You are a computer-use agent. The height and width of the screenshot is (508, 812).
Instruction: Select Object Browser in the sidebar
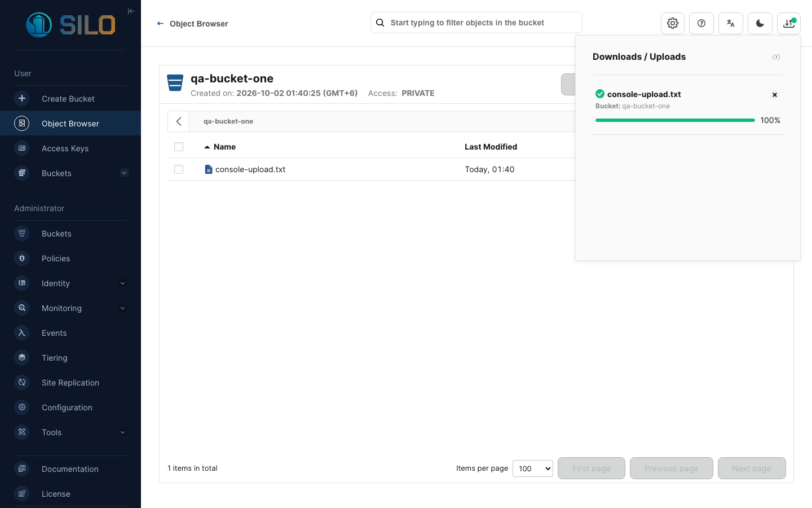70,124
